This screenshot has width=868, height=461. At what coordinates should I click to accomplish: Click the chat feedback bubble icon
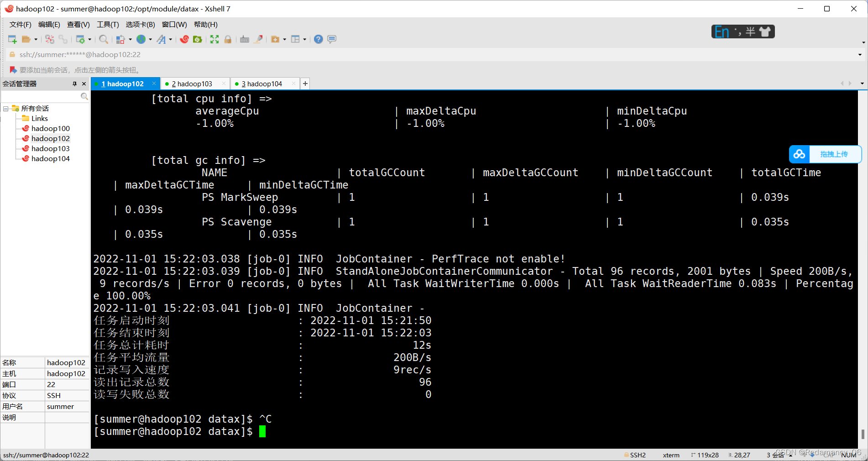[x=332, y=39]
